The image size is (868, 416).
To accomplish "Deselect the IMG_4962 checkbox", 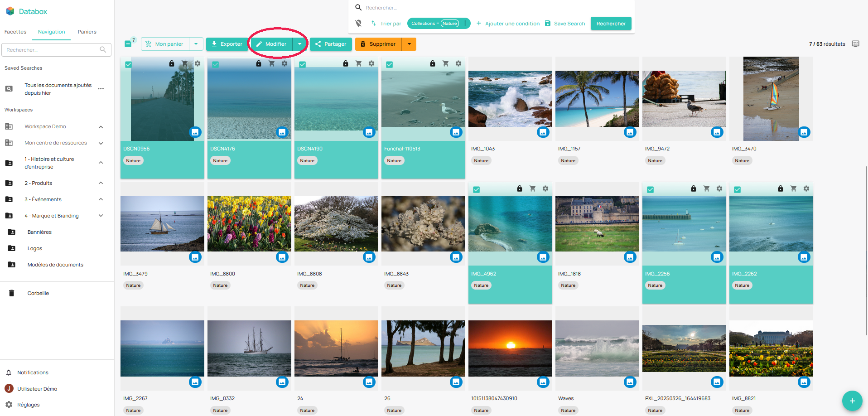I will [x=476, y=189].
